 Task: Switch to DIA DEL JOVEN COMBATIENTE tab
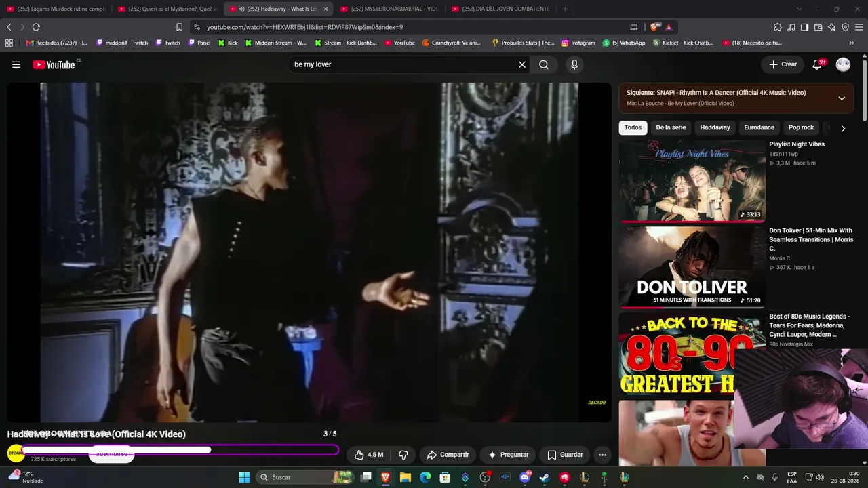click(500, 9)
